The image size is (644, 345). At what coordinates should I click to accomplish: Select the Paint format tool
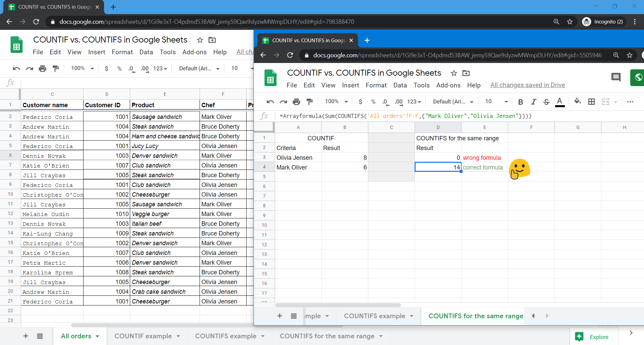point(310,102)
